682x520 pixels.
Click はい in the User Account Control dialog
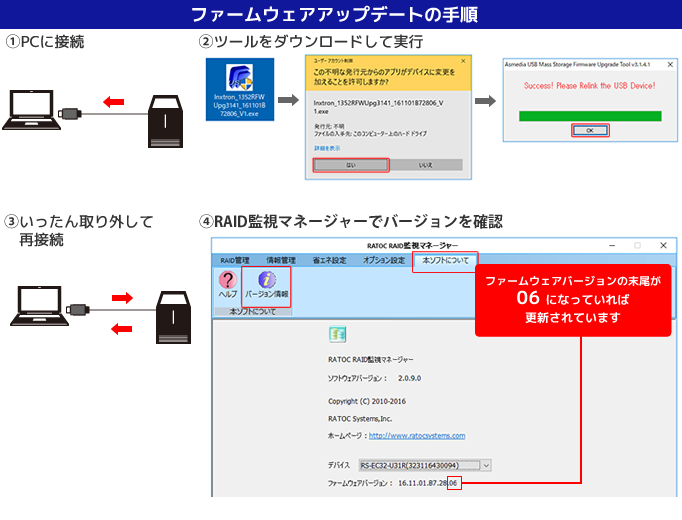[x=351, y=165]
